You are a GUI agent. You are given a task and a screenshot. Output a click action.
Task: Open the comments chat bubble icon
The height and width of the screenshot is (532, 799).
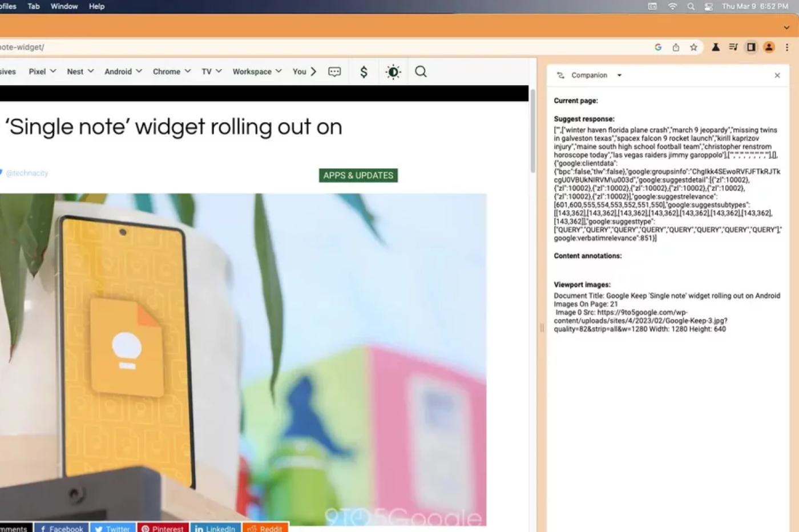click(334, 72)
